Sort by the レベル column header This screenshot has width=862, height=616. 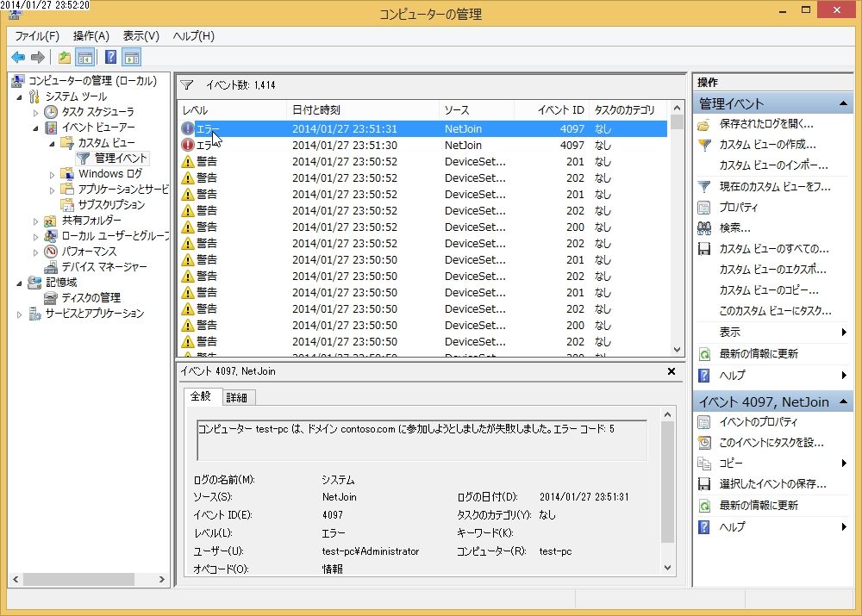[232, 110]
